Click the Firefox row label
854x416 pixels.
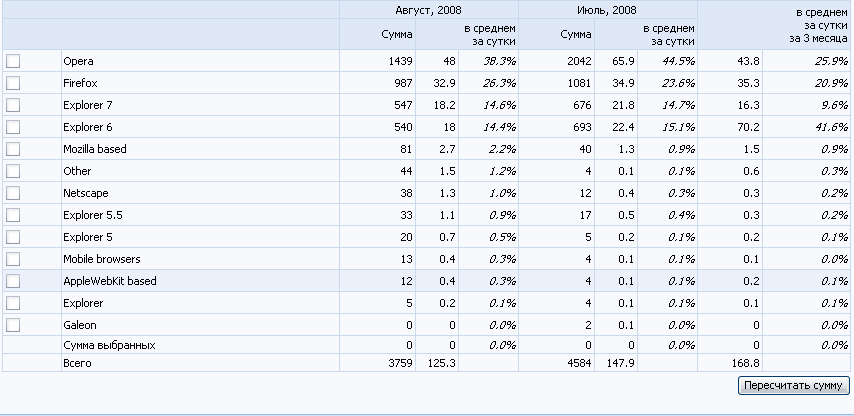[80, 83]
